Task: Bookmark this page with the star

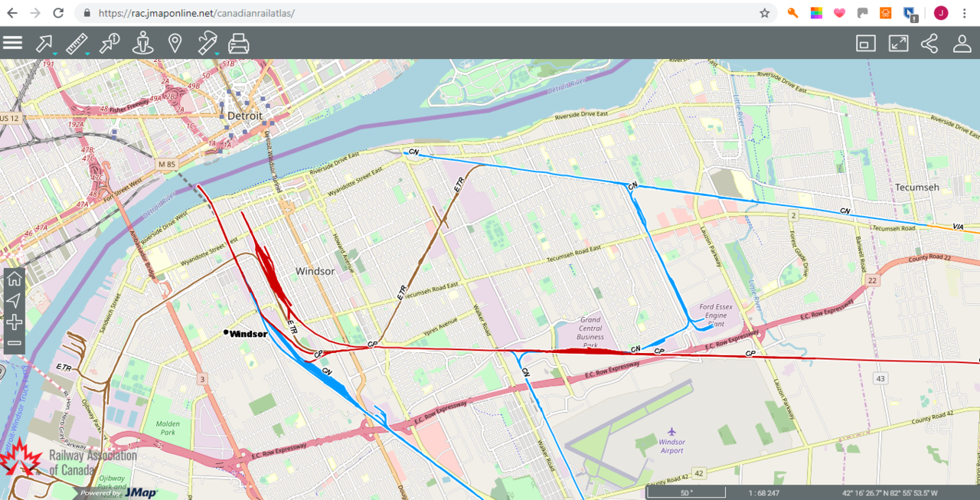Action: click(x=764, y=13)
